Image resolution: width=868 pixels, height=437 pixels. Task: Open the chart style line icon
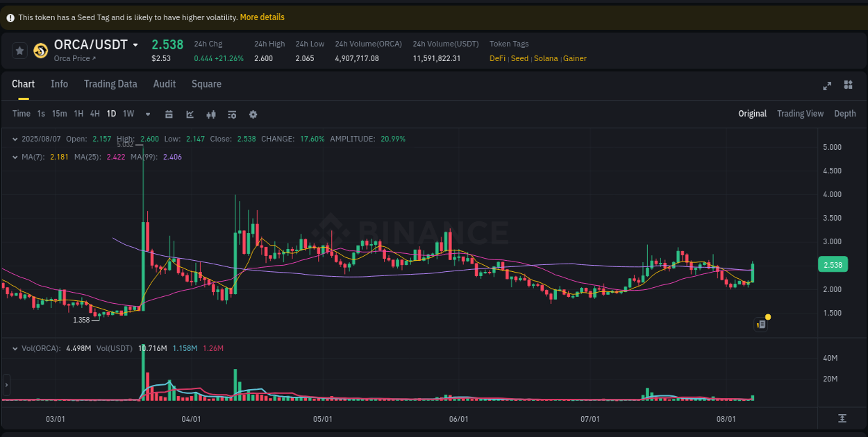(190, 114)
